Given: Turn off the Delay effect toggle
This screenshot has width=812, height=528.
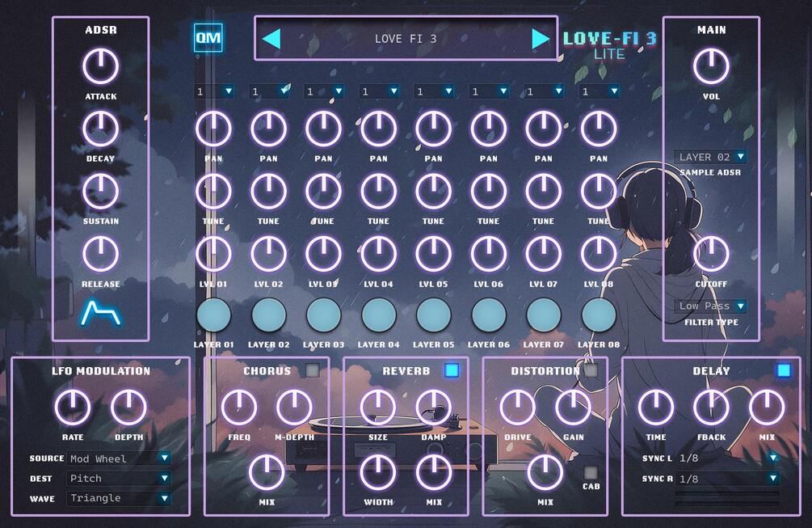Looking at the screenshot, I should pos(784,370).
